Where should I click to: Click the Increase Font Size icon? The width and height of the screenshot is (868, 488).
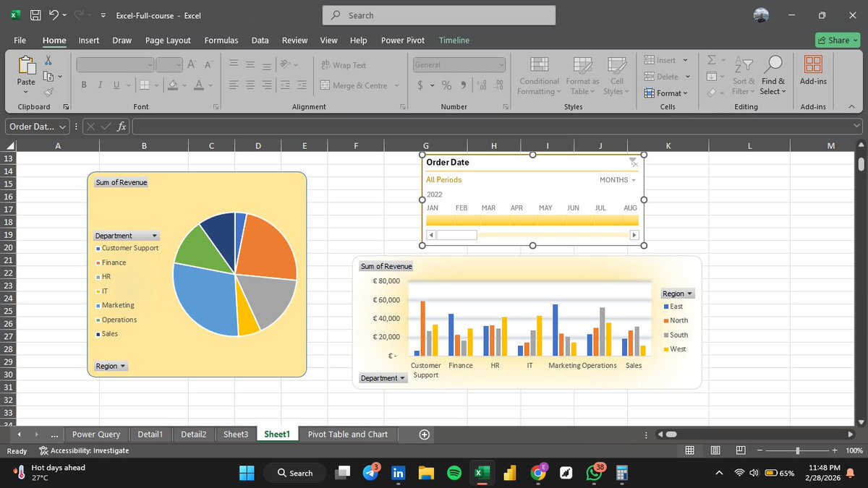192,64
